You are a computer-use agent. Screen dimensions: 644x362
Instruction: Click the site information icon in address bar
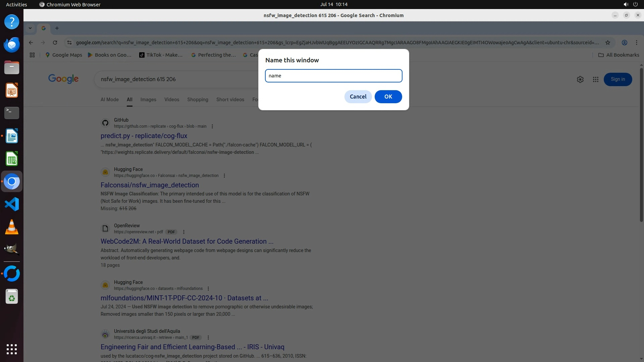[x=69, y=43]
